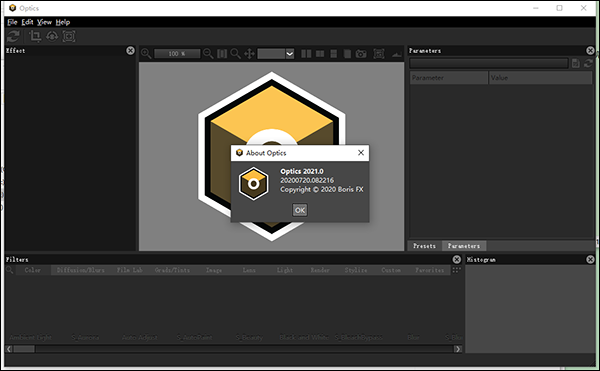
Task: Click the zoom in magnifier icon
Action: tap(146, 54)
